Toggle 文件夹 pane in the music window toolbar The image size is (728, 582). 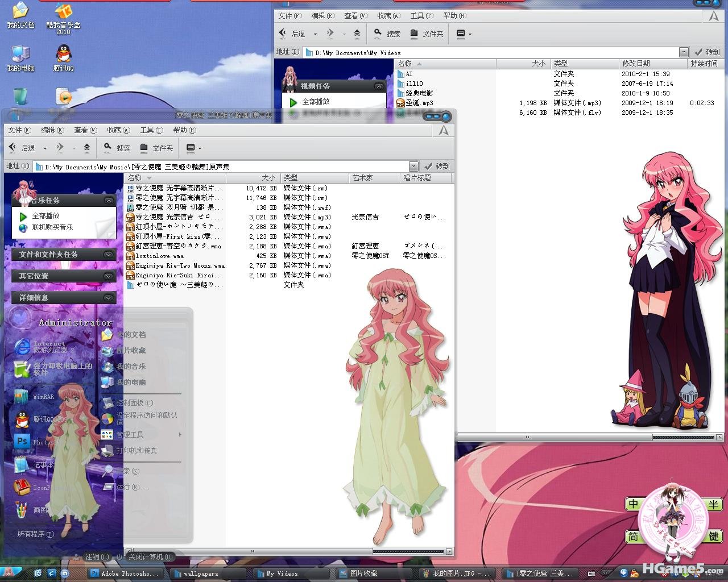pos(156,148)
